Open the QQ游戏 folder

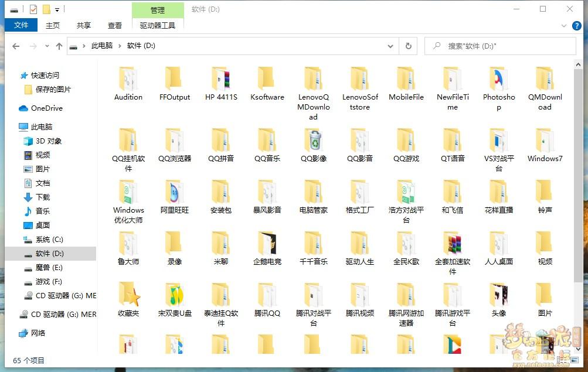(x=406, y=145)
